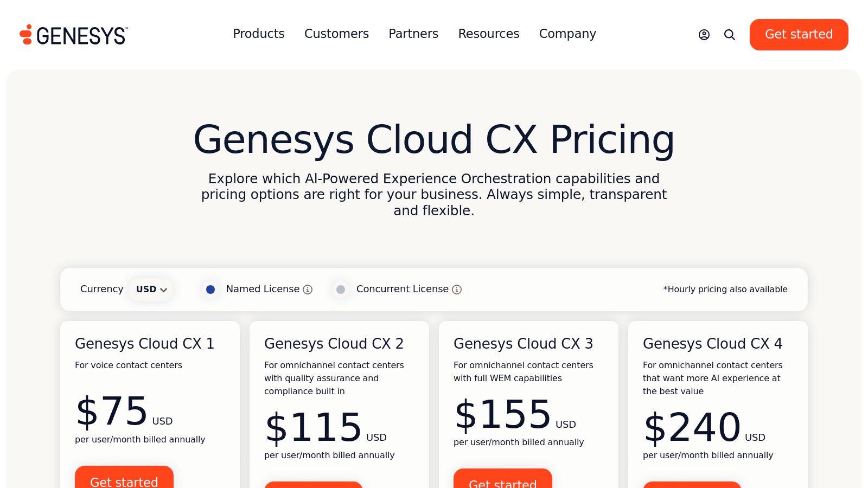The width and height of the screenshot is (868, 488).
Task: Click the $155 price on CX 3 card
Action: pyautogui.click(x=503, y=415)
